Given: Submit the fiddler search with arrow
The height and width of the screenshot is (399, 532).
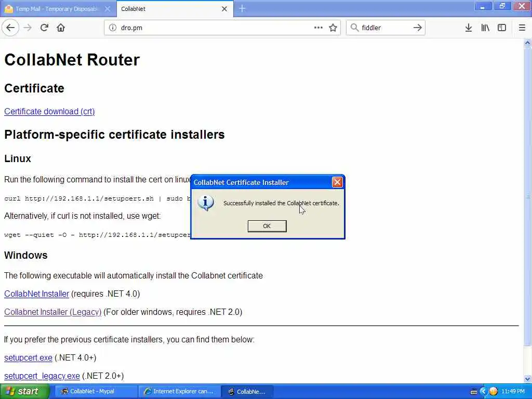Looking at the screenshot, I should point(418,28).
